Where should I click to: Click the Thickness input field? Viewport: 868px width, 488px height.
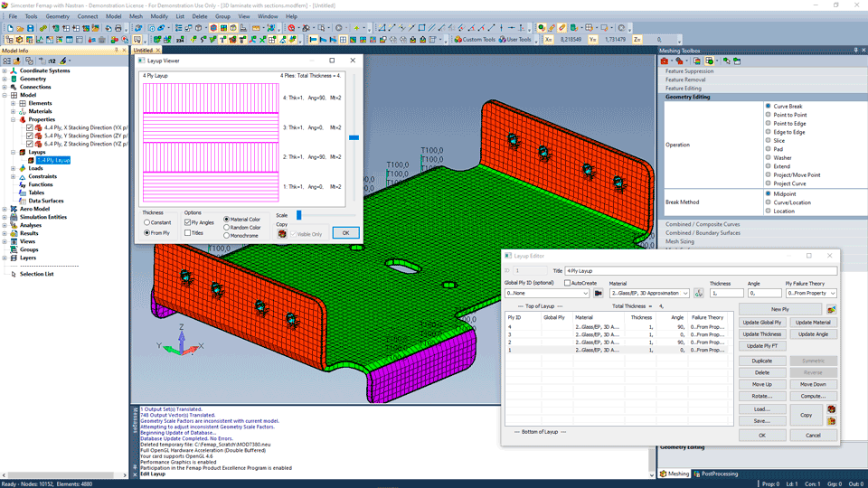726,293
